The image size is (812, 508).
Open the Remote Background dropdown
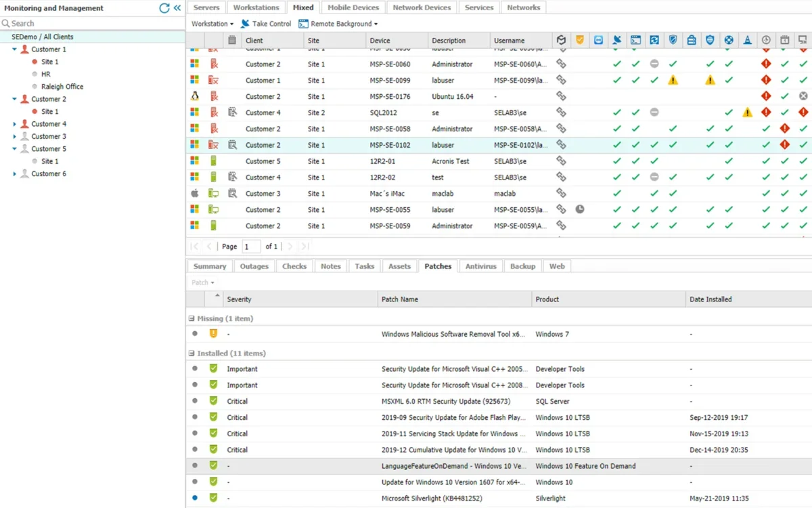338,24
